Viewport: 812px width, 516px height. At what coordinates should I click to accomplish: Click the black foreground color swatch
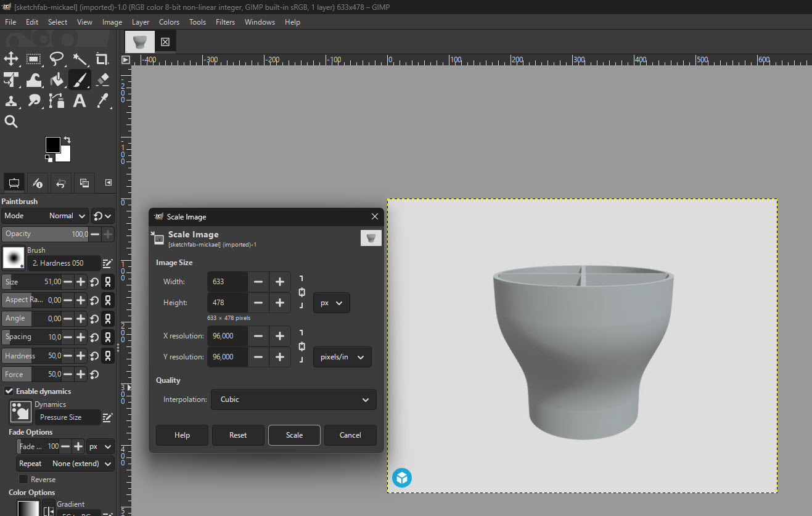[x=52, y=145]
